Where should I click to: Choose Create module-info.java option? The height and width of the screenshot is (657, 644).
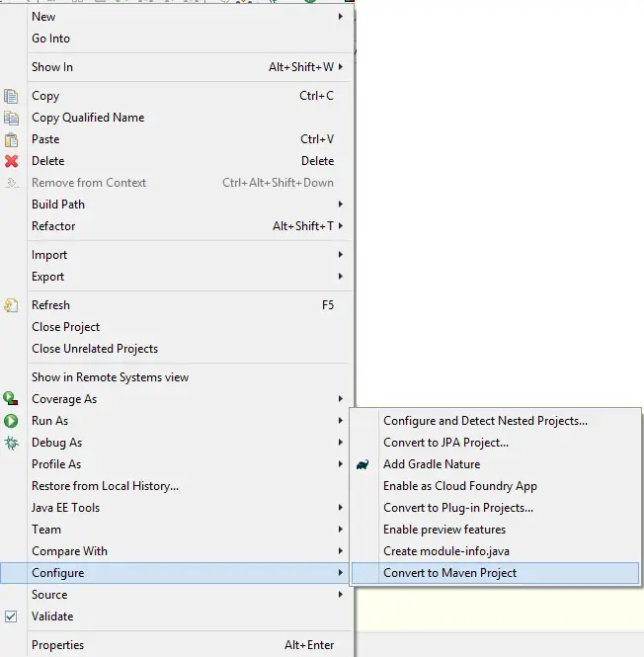[445, 551]
